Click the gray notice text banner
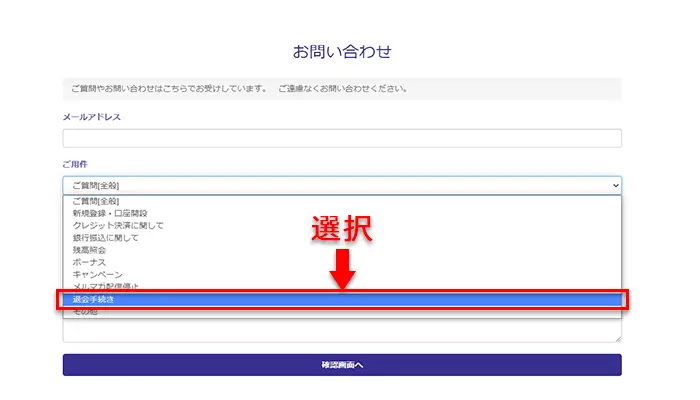 pos(342,88)
